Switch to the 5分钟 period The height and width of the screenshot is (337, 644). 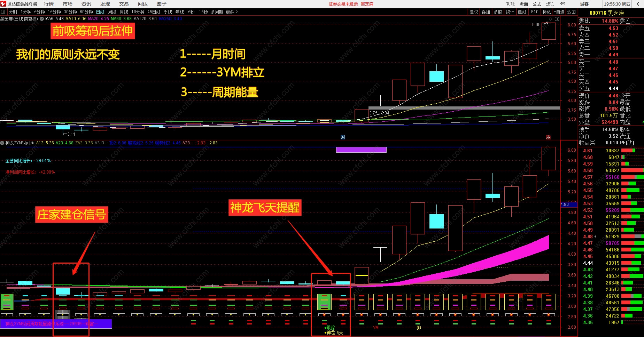click(40, 12)
